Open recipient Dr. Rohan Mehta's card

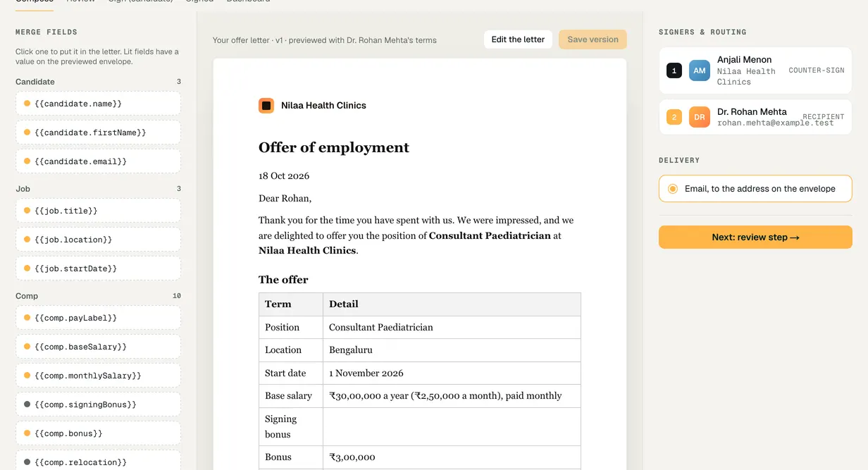click(755, 117)
